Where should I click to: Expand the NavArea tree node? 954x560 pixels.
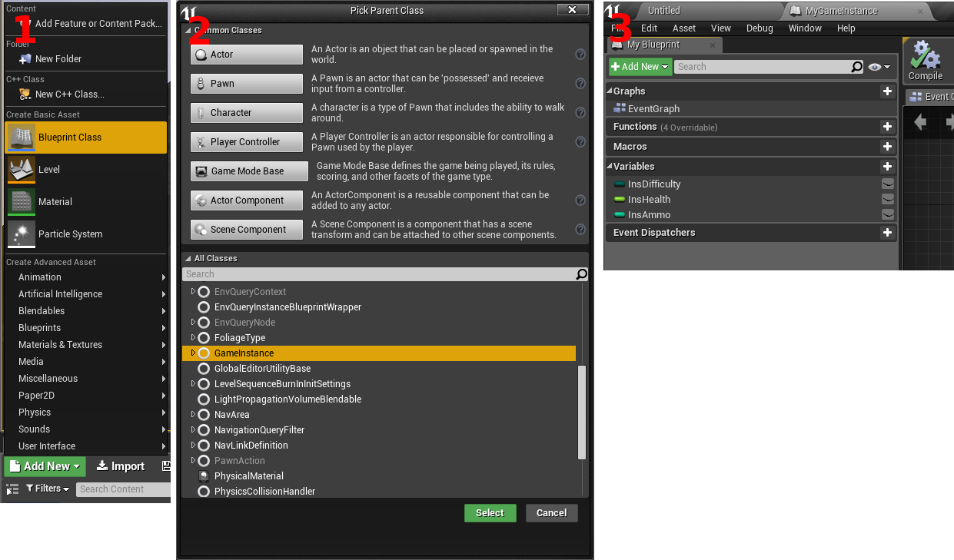194,415
